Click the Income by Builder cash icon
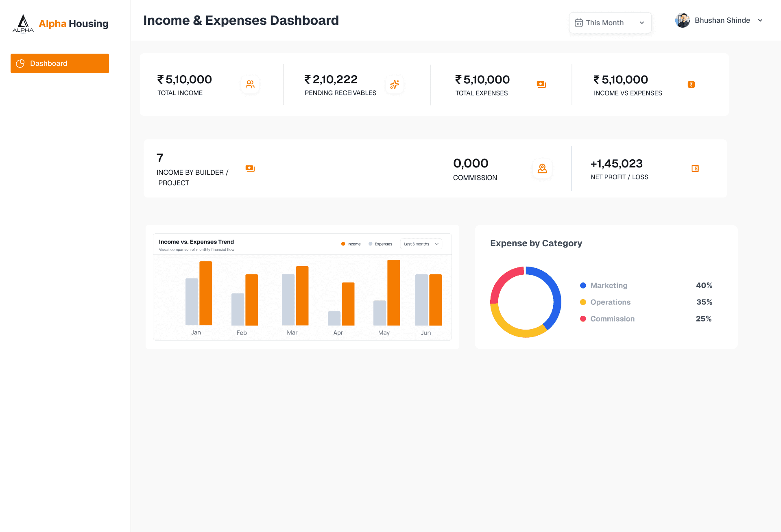Viewport: 781px width, 532px height. coord(250,168)
